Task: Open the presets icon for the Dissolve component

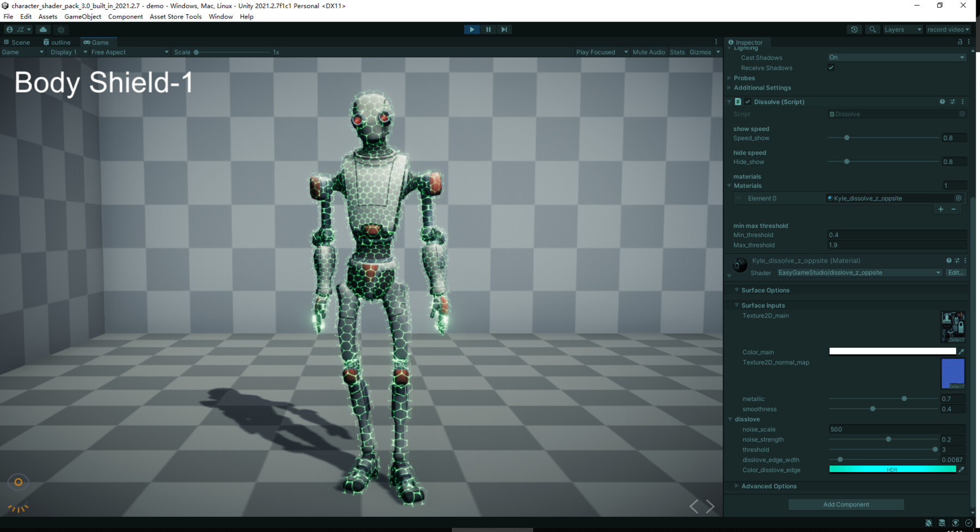Action: click(953, 102)
